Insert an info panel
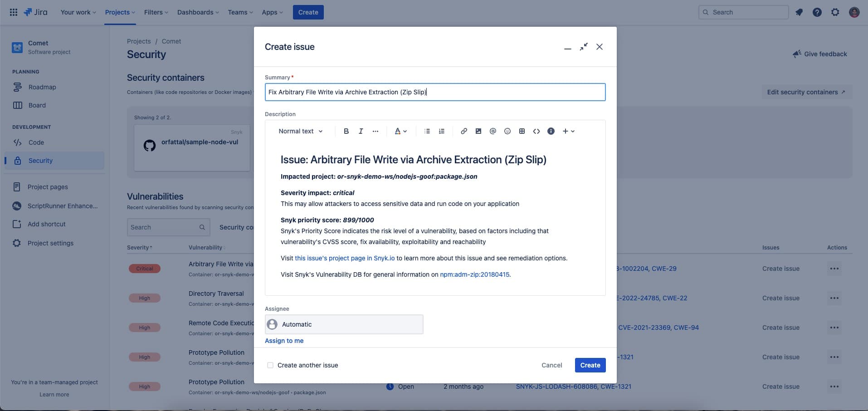The height and width of the screenshot is (411, 868). (551, 131)
